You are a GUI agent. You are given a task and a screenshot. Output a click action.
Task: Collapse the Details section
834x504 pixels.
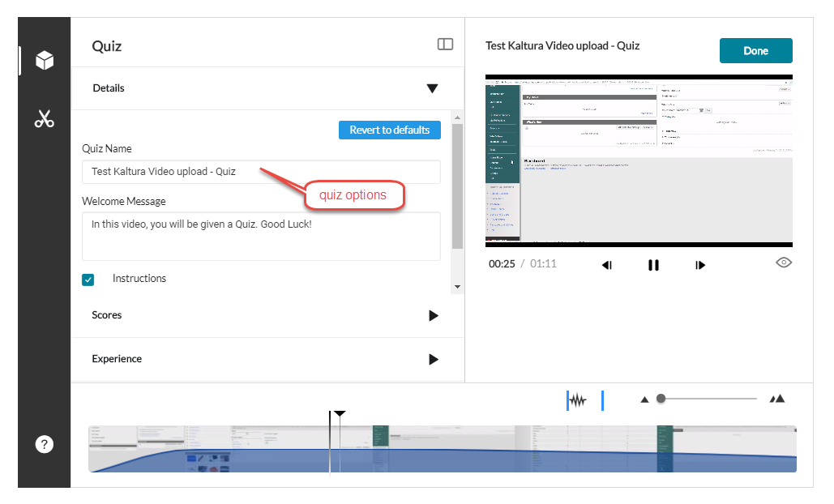[x=432, y=88]
